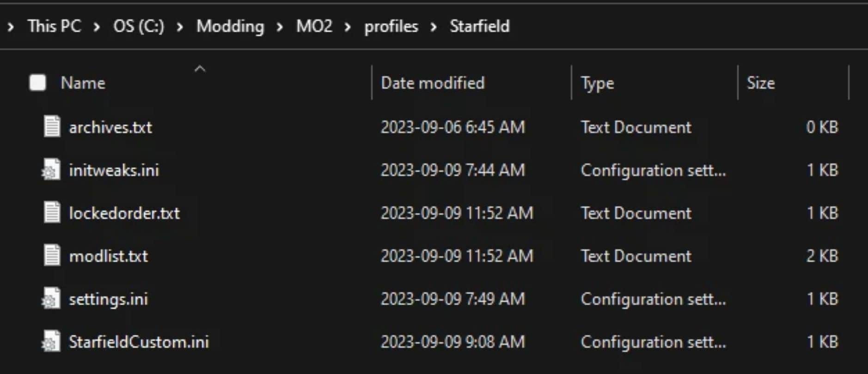Tick the select-all checkbox beside Name
Screen dimensions: 868x374
37,83
